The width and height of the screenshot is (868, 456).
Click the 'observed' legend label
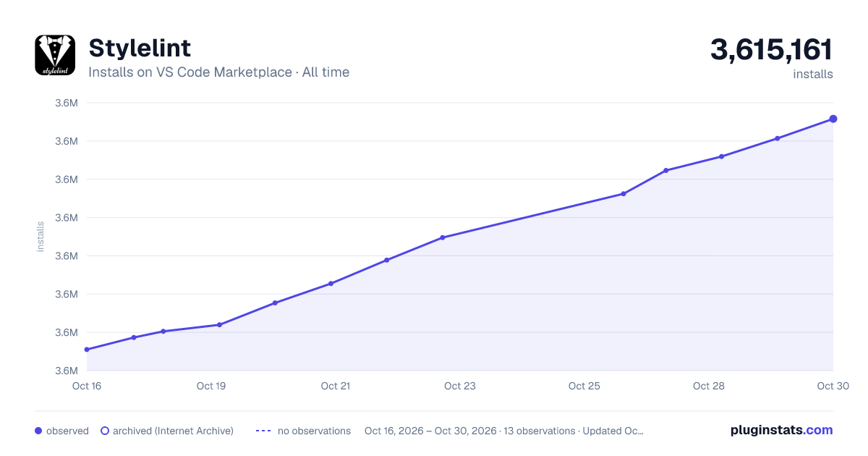[67, 431]
